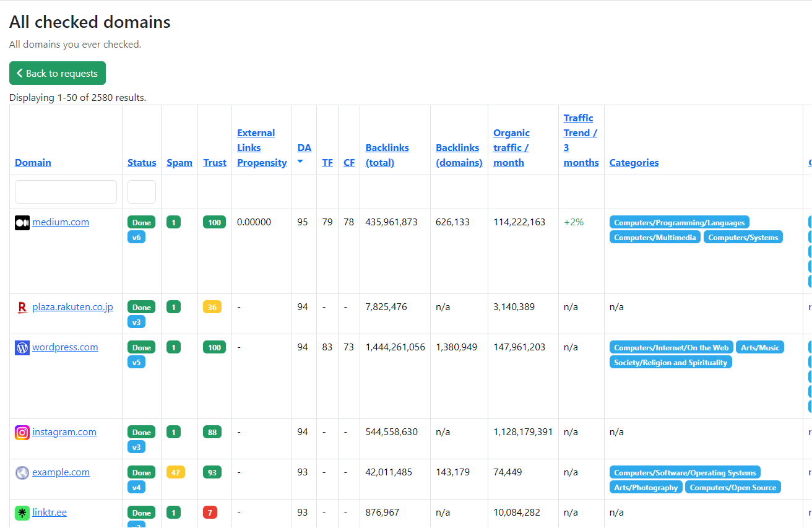Click trust score 7 badge for linktr.ee
Image resolution: width=812 pixels, height=528 pixels.
click(x=210, y=513)
